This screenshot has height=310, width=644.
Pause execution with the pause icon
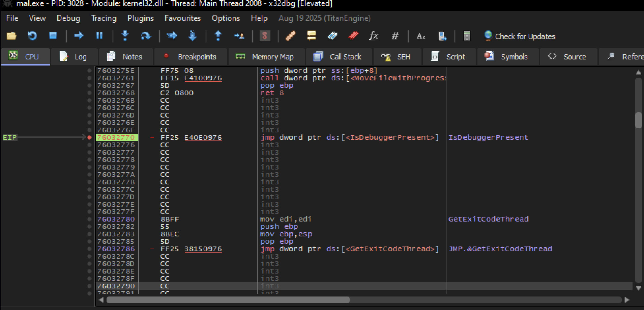click(x=99, y=35)
